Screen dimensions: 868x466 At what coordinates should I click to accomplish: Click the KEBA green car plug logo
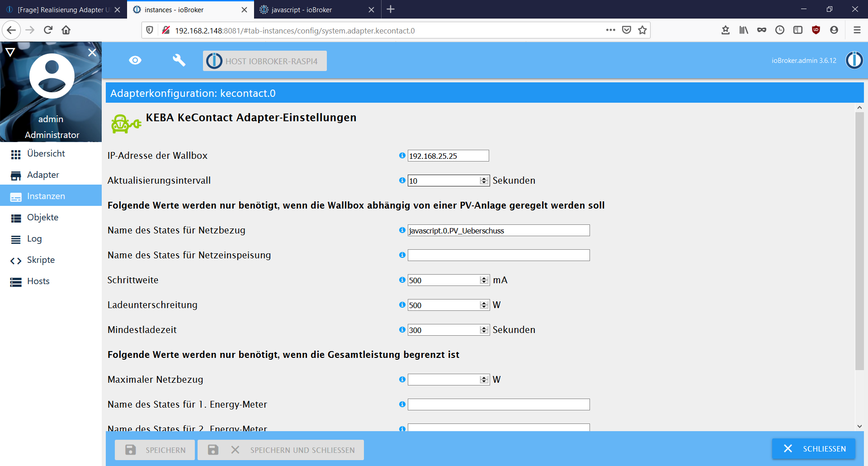(x=126, y=124)
